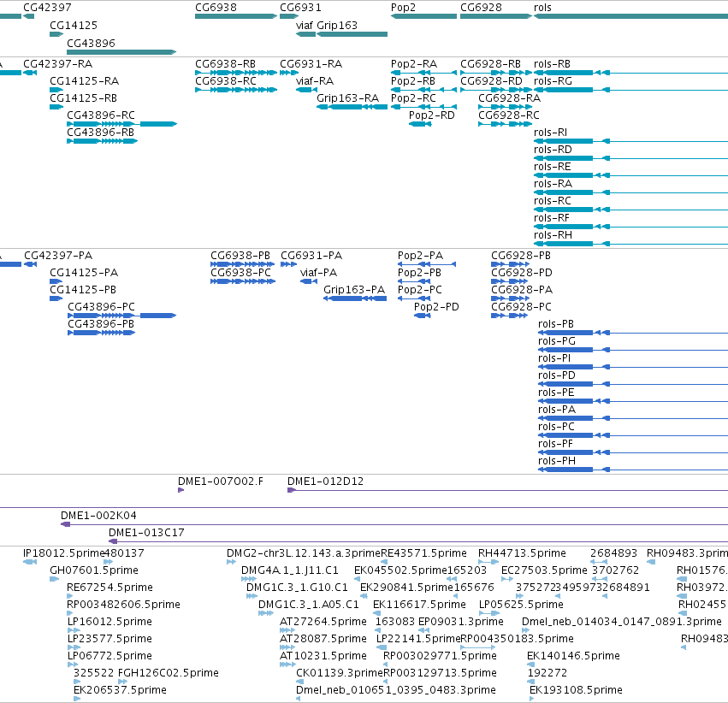Image resolution: width=728 pixels, height=703 pixels.
Task: Click transcript CG14125-RA
Action: 56,90
